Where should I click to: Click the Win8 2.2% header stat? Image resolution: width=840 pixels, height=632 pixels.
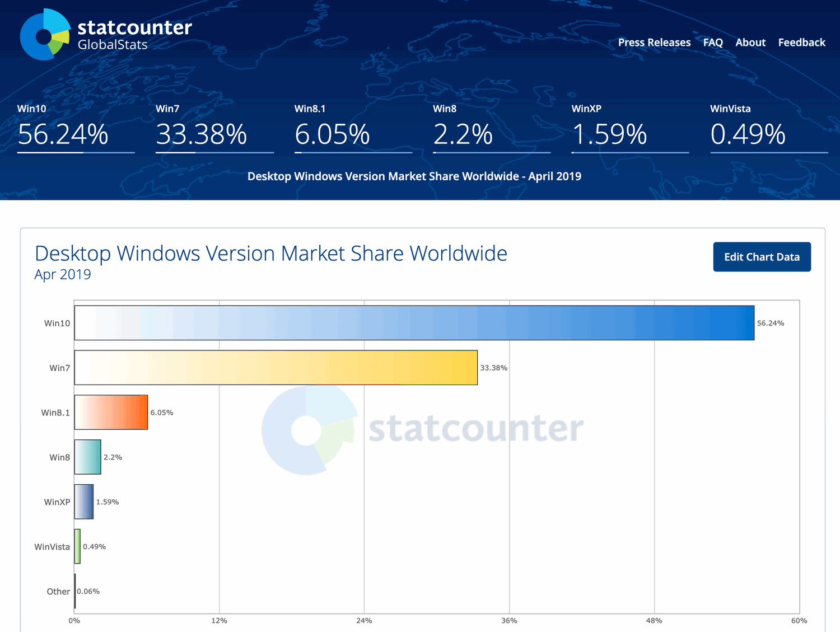(463, 134)
